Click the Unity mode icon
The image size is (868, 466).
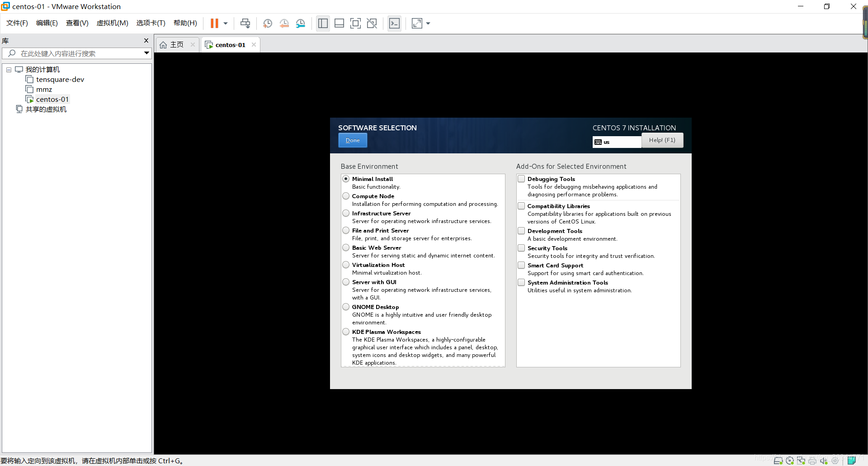(x=372, y=23)
